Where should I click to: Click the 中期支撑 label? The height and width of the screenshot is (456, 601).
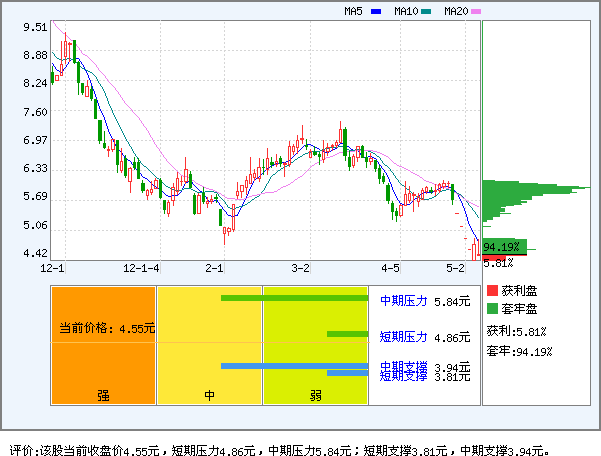[x=404, y=366]
